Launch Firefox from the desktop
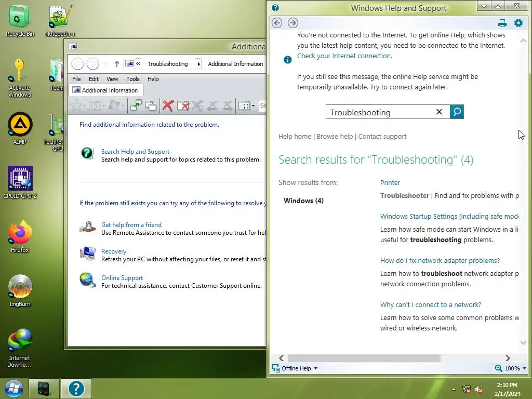This screenshot has height=399, width=532. click(x=20, y=236)
